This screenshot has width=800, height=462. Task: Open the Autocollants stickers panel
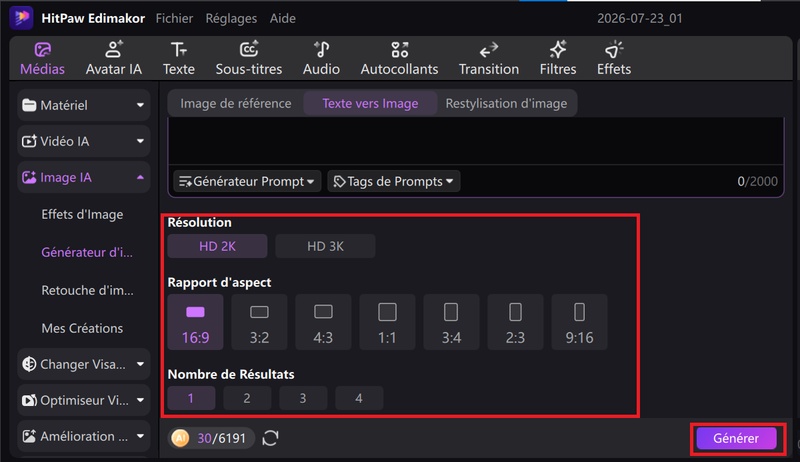pyautogui.click(x=399, y=59)
